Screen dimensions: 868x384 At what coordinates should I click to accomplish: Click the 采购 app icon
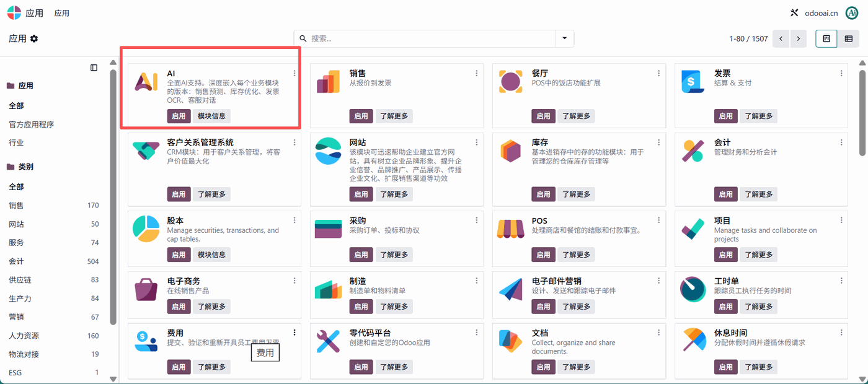pyautogui.click(x=328, y=229)
